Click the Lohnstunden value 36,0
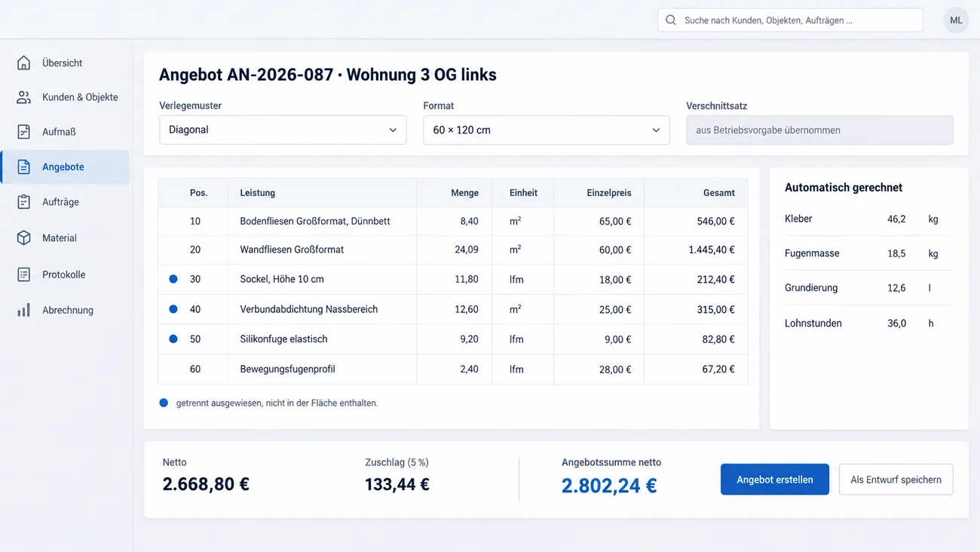This screenshot has width=980, height=552. pyautogui.click(x=896, y=323)
